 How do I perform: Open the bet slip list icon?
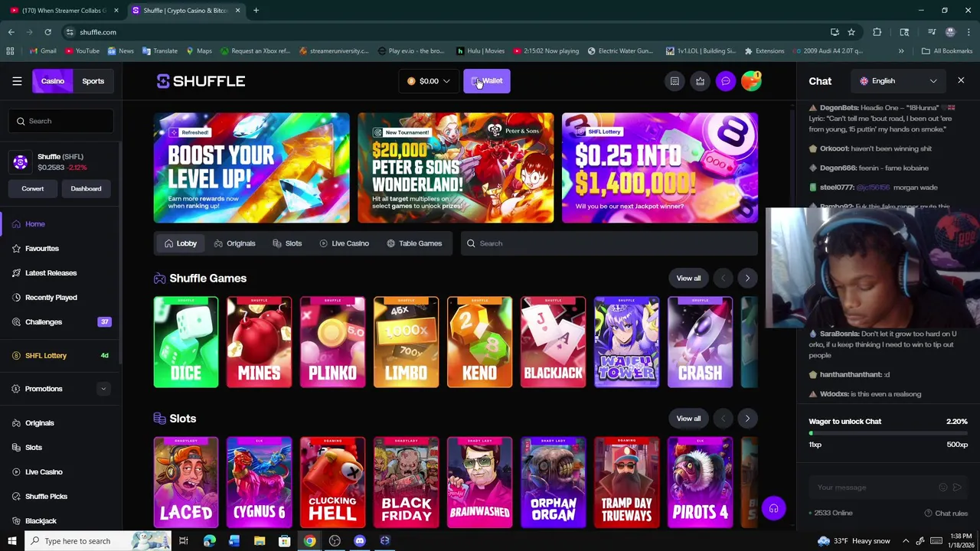675,81
